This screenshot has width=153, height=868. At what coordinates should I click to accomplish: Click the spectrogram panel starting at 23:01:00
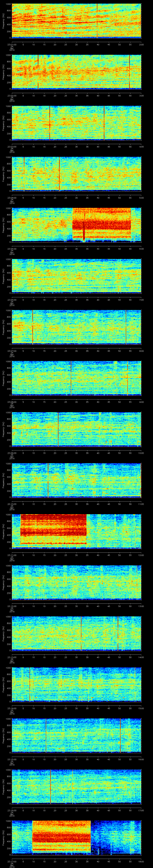pyautogui.click(x=77, y=21)
